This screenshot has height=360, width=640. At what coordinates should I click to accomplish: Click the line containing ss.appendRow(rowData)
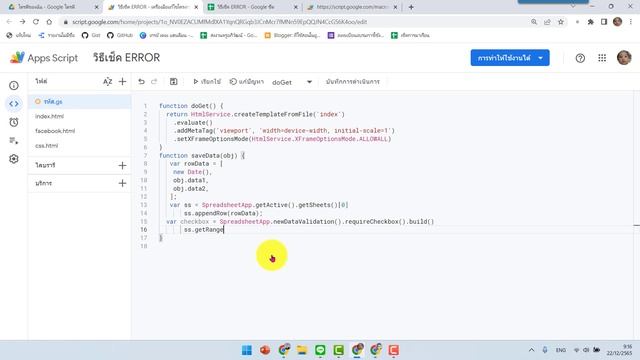(x=223, y=213)
